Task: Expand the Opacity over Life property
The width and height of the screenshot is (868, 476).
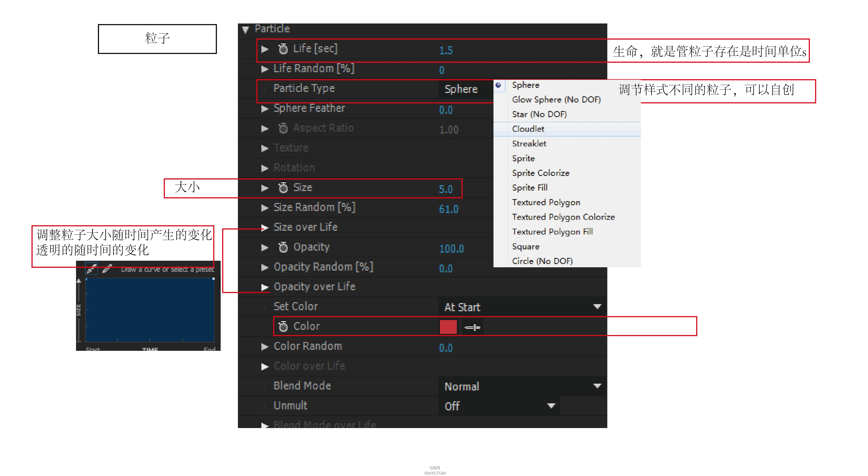Action: click(x=264, y=287)
